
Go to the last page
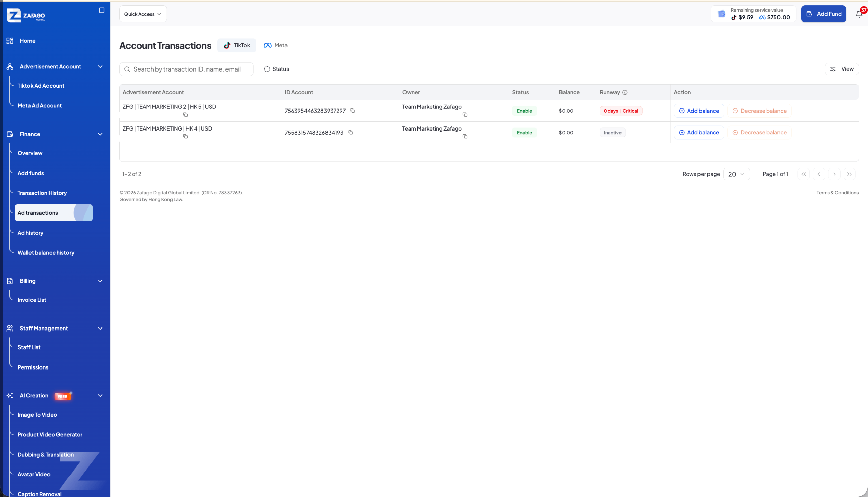click(850, 174)
